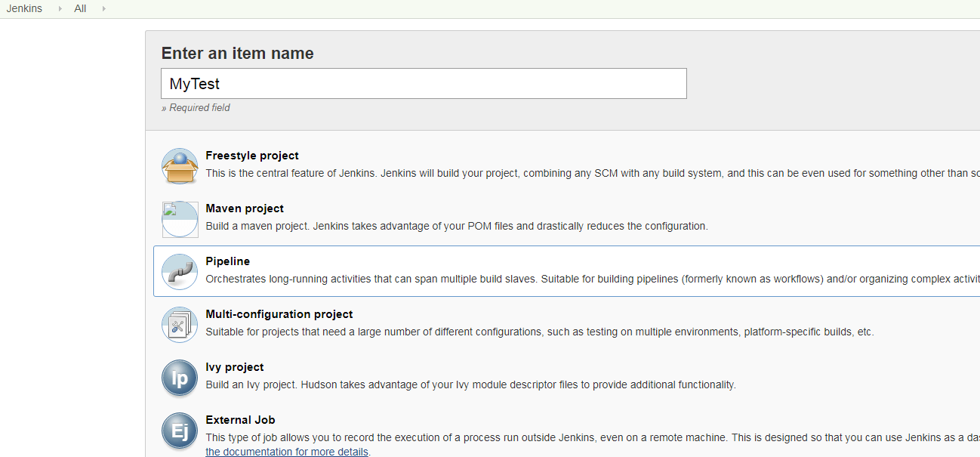
Task: Expand the arrow next to All breadcrumb
Action: pos(103,9)
